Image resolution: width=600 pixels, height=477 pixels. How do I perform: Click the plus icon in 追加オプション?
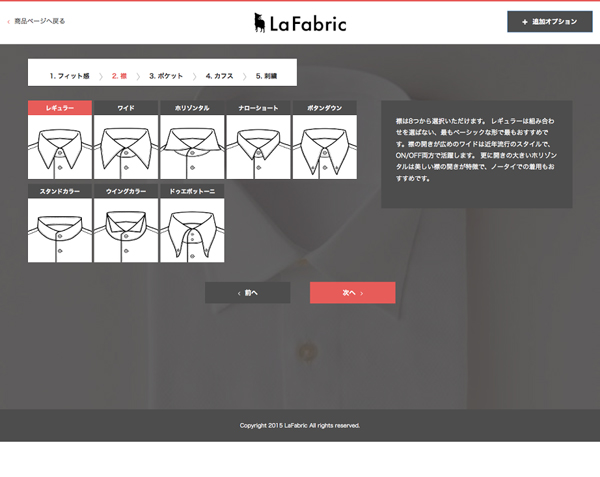click(525, 22)
